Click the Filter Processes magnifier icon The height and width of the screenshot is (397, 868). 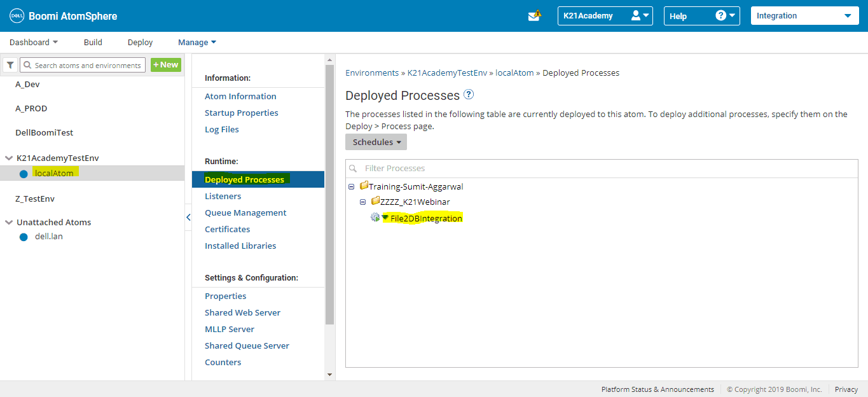click(353, 169)
